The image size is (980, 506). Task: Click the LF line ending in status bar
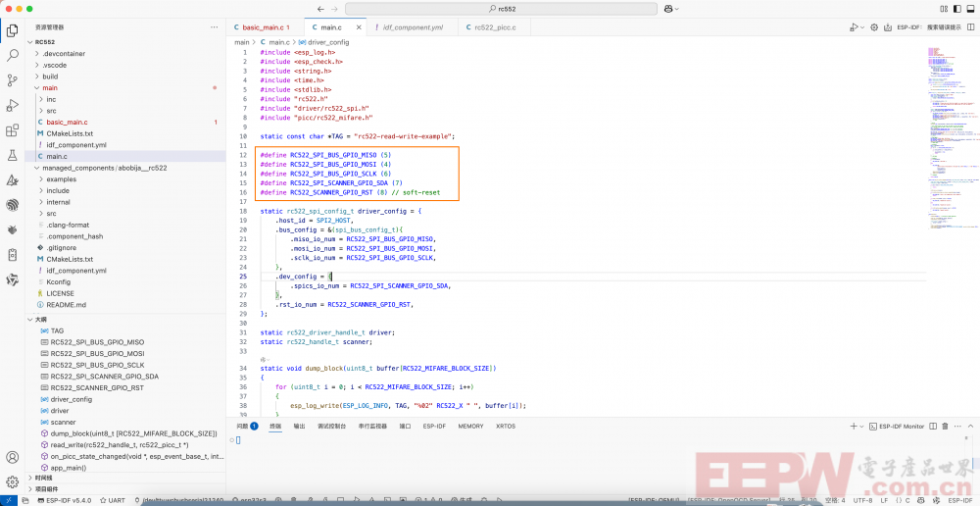click(884, 501)
